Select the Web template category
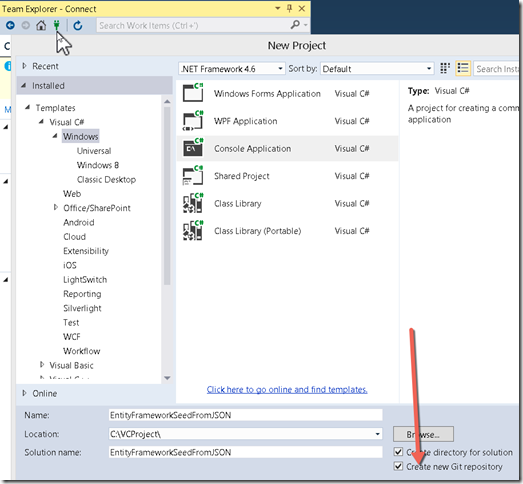 [x=72, y=194]
